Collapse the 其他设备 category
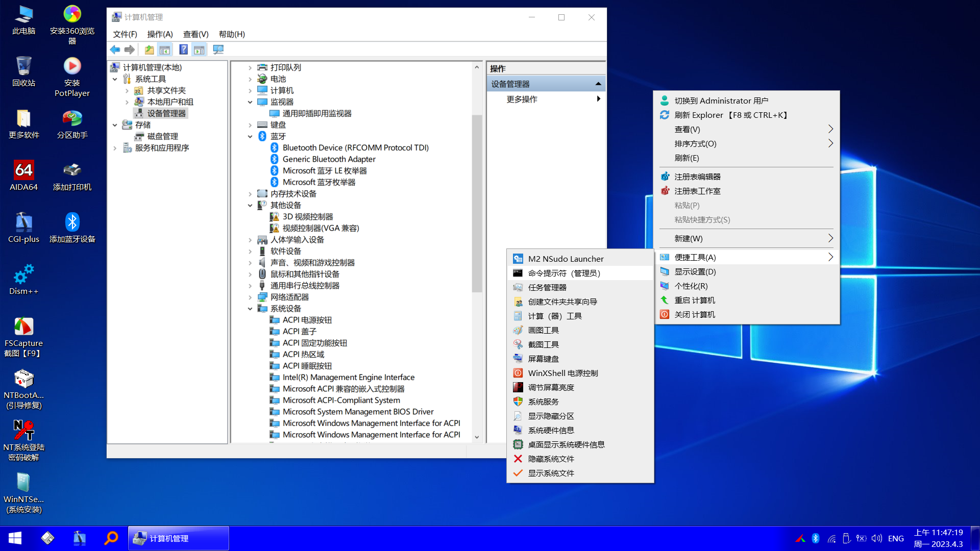Image resolution: width=980 pixels, height=551 pixels. (x=250, y=205)
